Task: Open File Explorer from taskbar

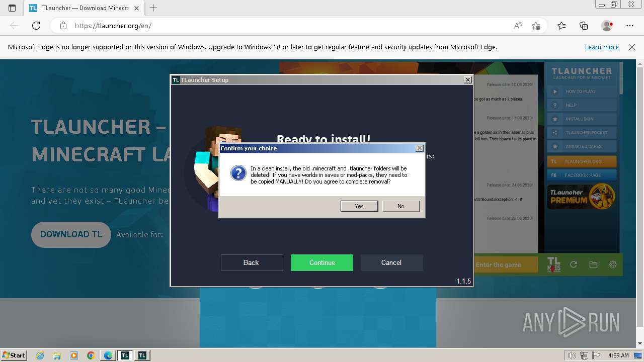Action: click(x=57, y=355)
